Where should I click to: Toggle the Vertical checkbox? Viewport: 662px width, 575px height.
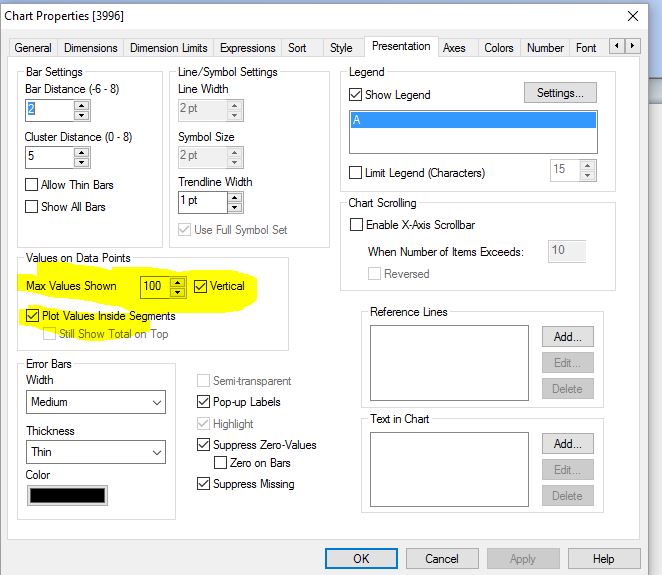click(201, 286)
